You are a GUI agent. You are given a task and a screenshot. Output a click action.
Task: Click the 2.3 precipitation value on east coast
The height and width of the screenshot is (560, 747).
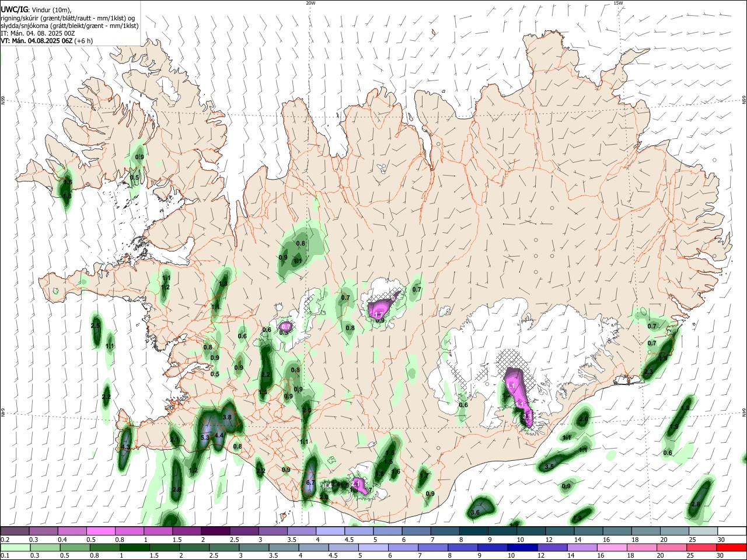648,372
